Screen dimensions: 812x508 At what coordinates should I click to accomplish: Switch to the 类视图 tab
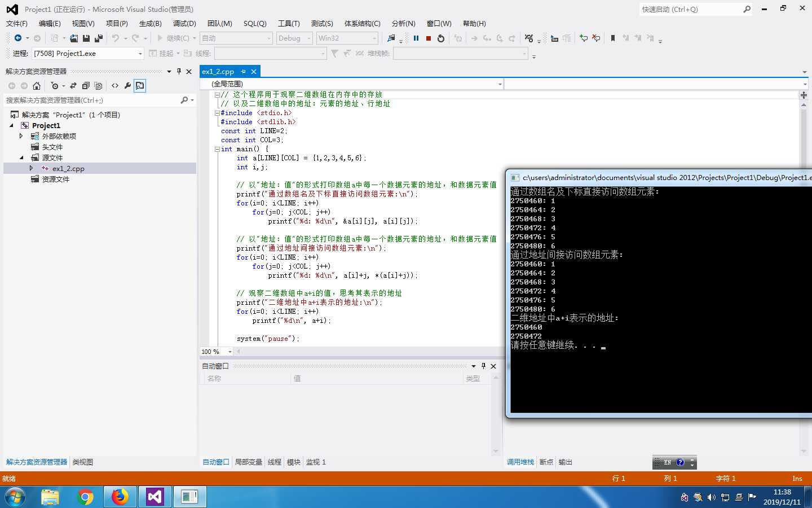pyautogui.click(x=83, y=462)
